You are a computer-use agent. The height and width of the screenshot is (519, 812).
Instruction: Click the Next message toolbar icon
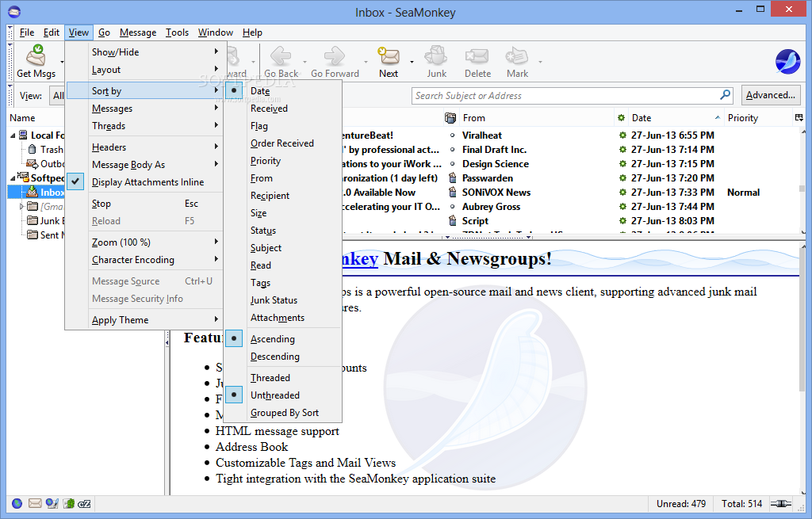(389, 55)
